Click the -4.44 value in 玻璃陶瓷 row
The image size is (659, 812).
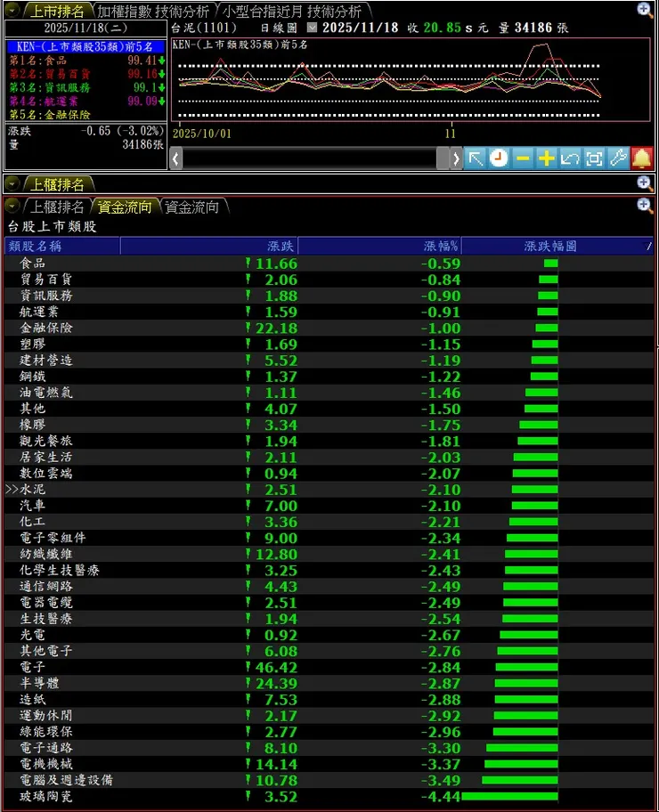[440, 797]
